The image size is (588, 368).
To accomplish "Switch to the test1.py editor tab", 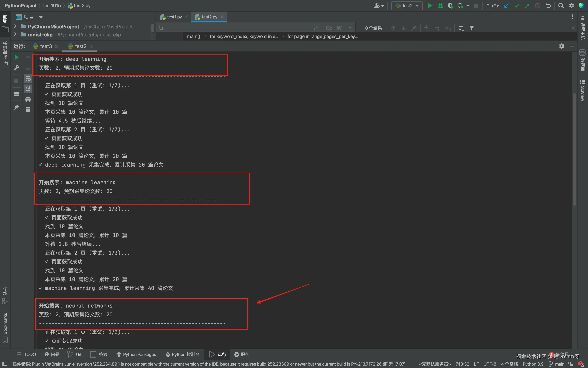I will (174, 17).
